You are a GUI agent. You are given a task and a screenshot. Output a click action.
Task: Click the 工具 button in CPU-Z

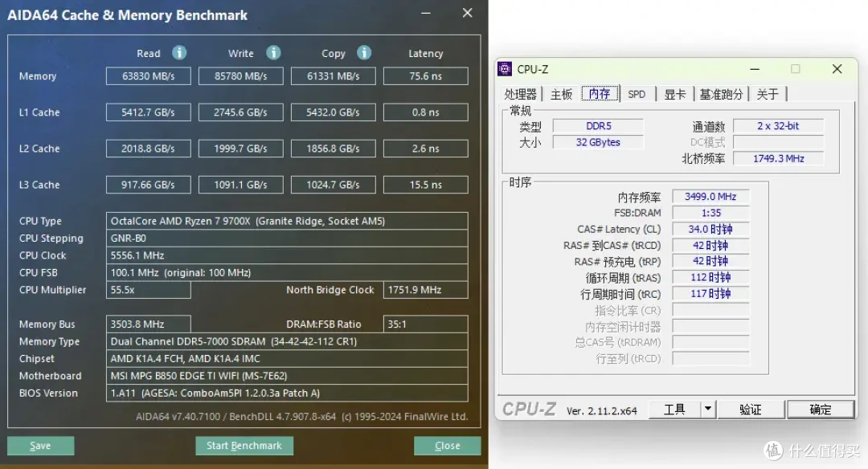point(675,410)
